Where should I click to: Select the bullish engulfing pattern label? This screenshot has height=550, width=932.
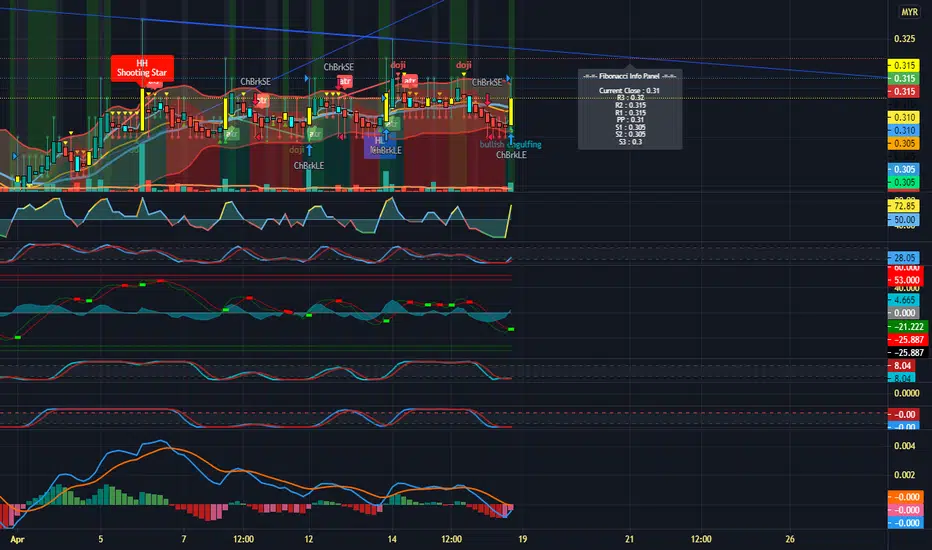click(x=511, y=144)
